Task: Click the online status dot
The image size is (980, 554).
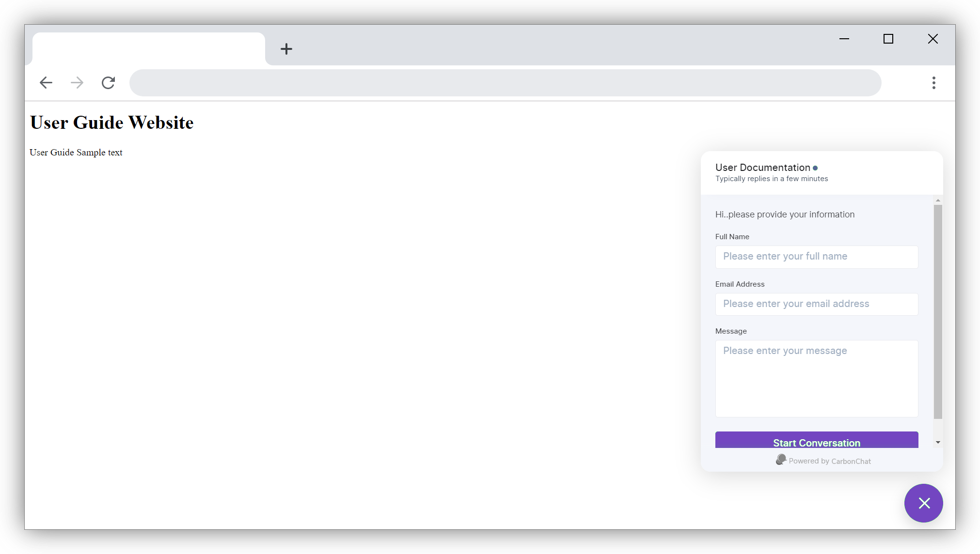Action: [x=815, y=168]
